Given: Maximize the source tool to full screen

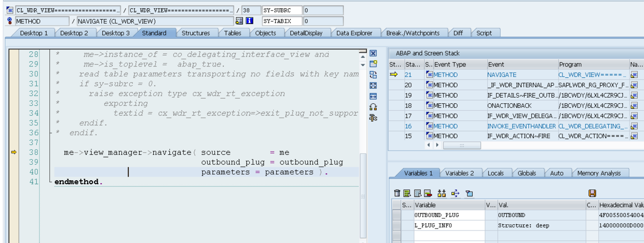Looking at the screenshot, I should [x=372, y=85].
